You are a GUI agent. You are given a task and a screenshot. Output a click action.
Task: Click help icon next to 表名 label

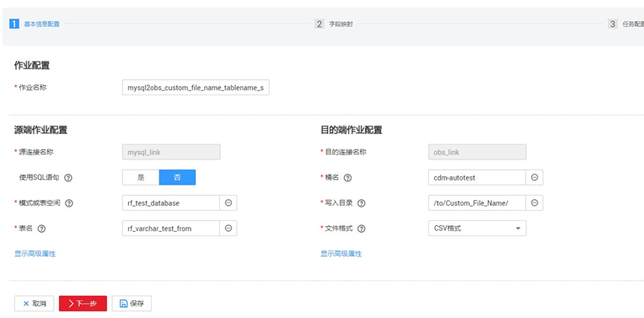click(41, 229)
